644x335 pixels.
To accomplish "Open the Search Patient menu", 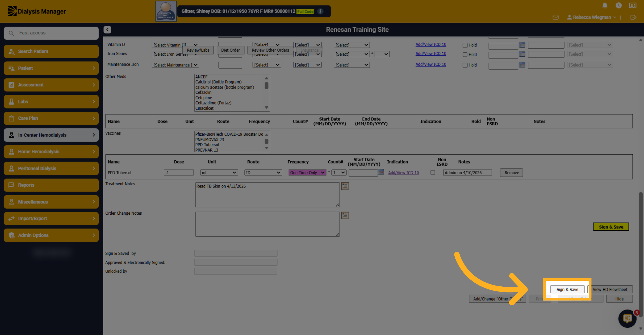I will tap(51, 51).
